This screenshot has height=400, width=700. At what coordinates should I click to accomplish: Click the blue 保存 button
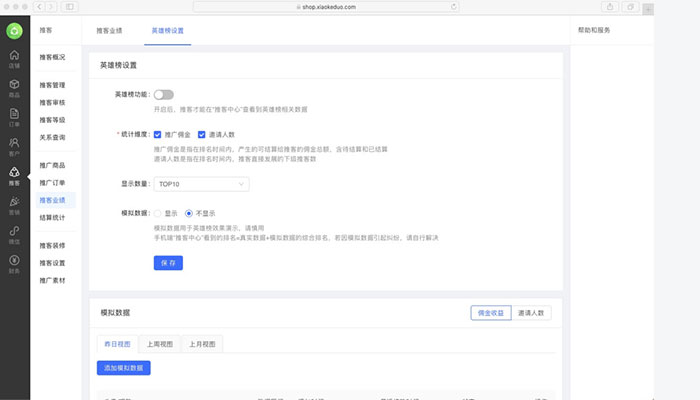(168, 262)
